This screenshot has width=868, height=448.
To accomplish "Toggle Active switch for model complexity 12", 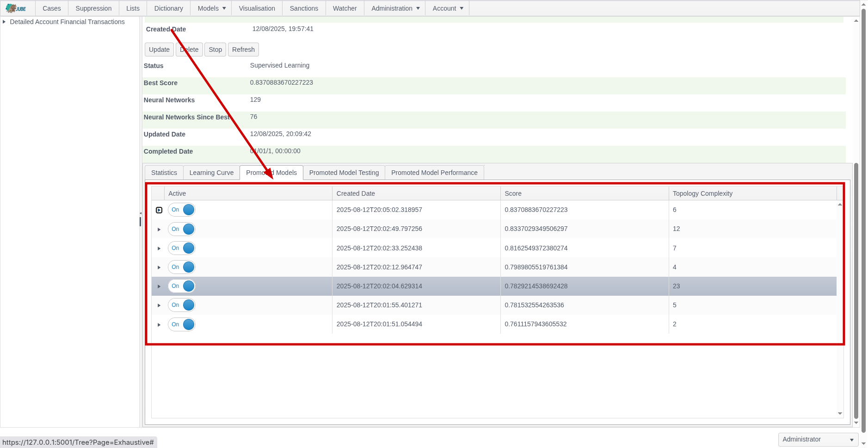I will pos(181,229).
